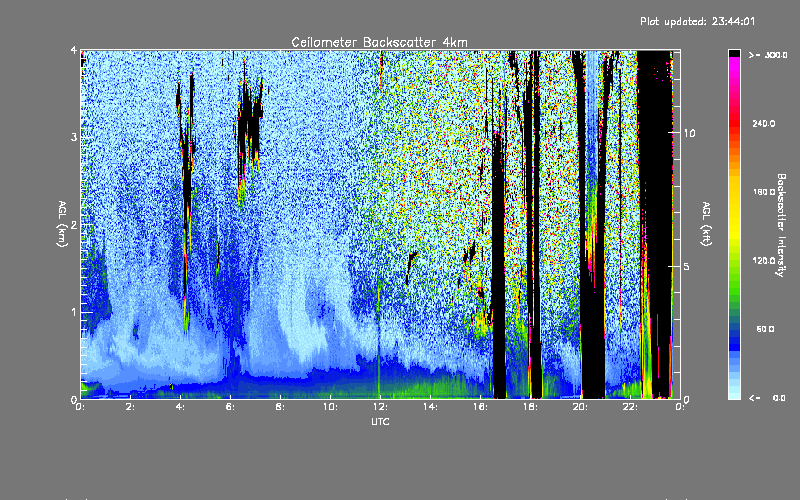The width and height of the screenshot is (800, 500).
Task: Click the black cloud column just after 16 UTC
Action: pos(499,265)
